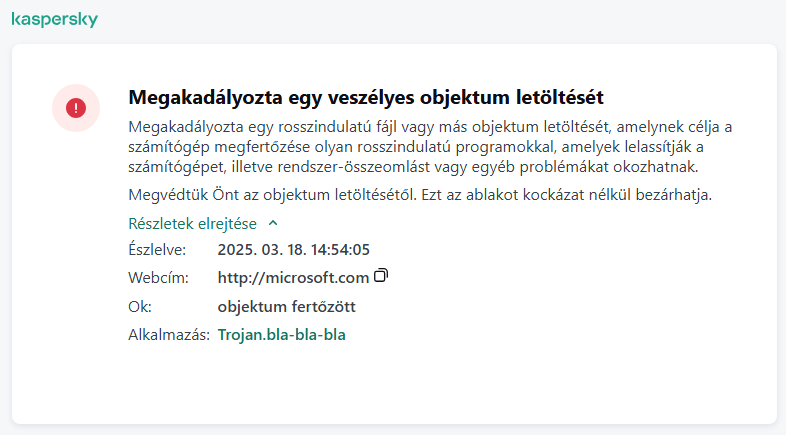
Task: Click the Kaspersky logo
Action: [x=54, y=20]
